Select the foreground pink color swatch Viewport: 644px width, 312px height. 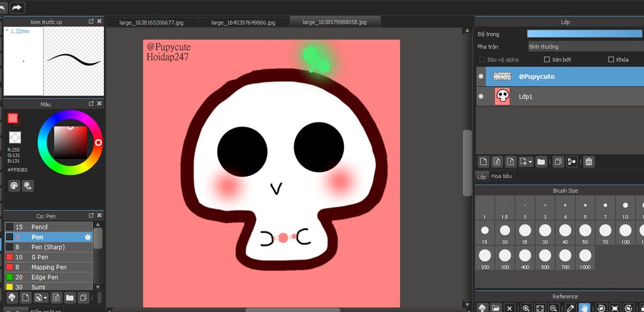[13, 118]
